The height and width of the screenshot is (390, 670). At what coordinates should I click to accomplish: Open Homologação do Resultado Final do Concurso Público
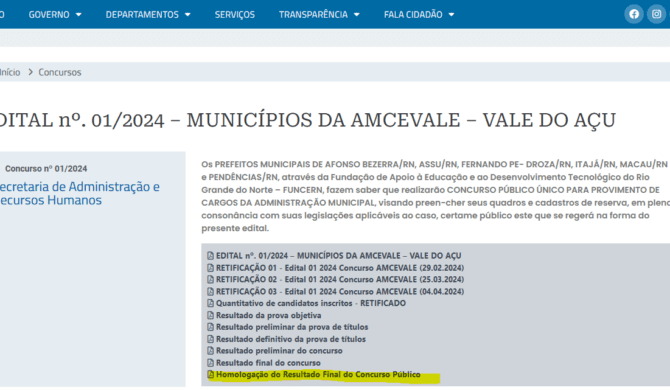(318, 375)
